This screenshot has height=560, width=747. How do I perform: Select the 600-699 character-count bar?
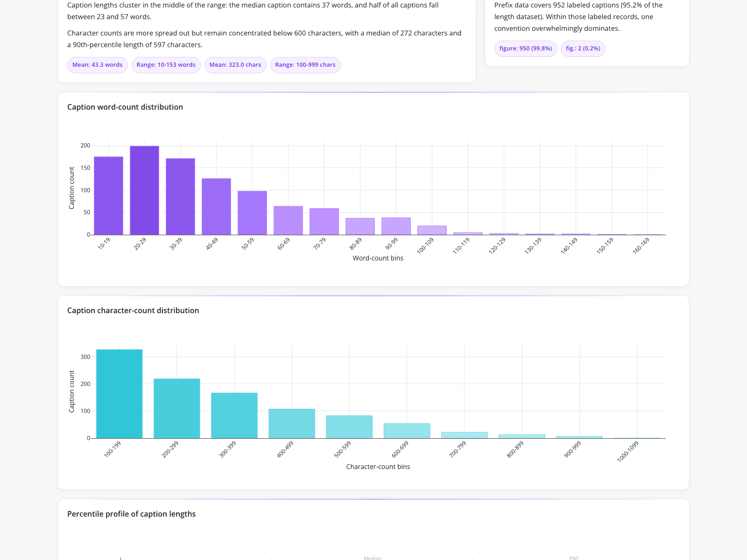pos(407,431)
